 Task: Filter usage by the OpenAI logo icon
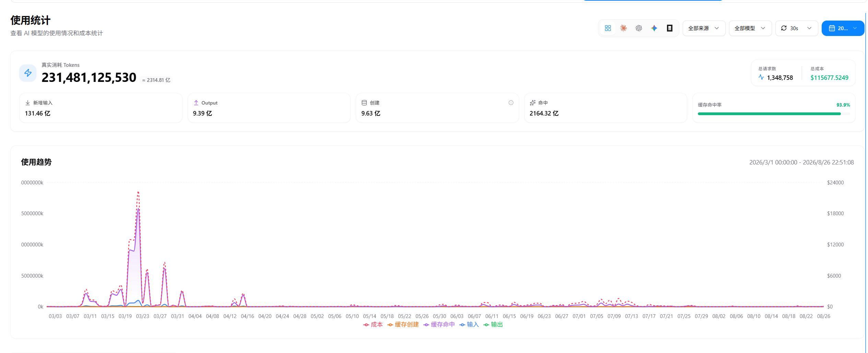tap(639, 28)
